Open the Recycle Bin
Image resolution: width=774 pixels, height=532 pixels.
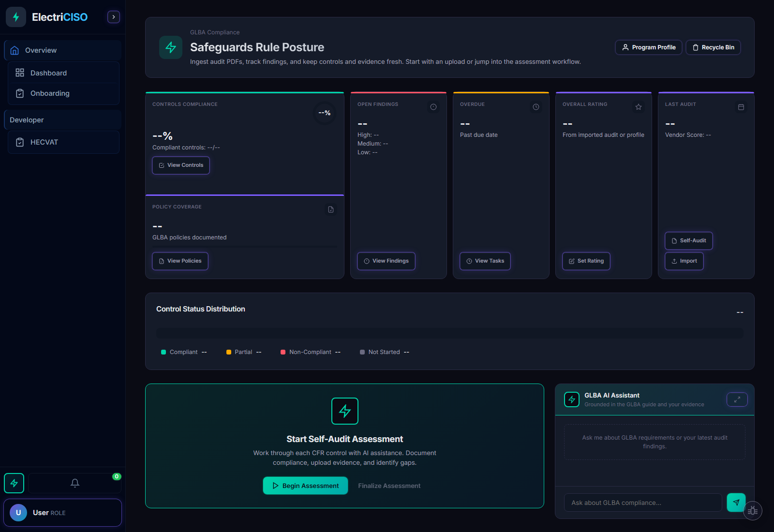tap(713, 47)
